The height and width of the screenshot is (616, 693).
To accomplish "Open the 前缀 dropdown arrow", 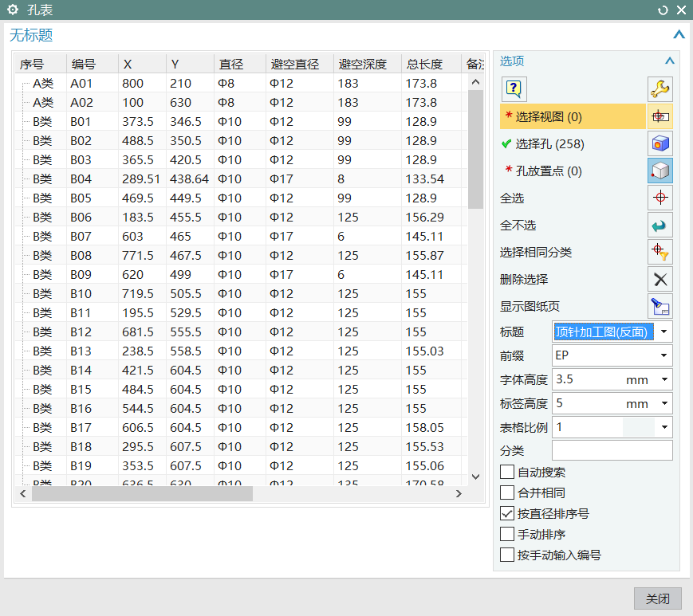I will (x=663, y=355).
